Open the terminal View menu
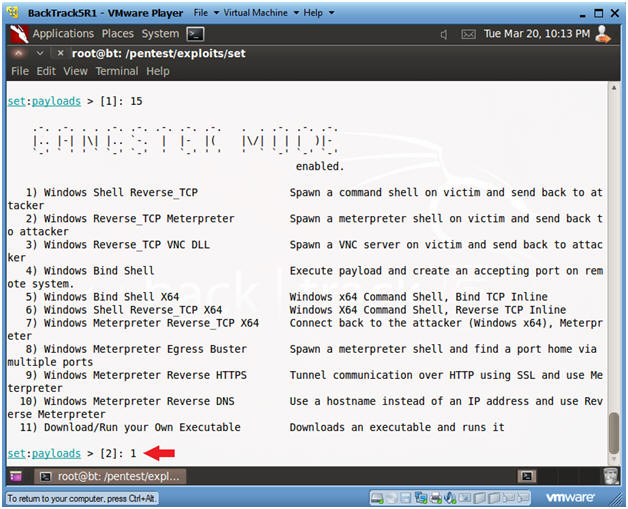This screenshot has height=509, width=628. click(75, 71)
